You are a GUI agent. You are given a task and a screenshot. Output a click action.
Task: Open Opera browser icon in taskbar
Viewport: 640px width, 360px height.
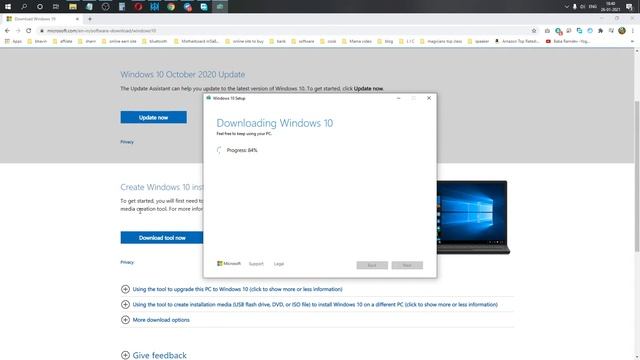point(138,7)
